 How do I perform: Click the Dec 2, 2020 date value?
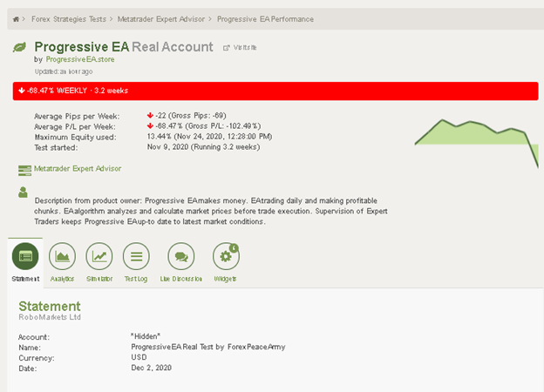pos(152,368)
